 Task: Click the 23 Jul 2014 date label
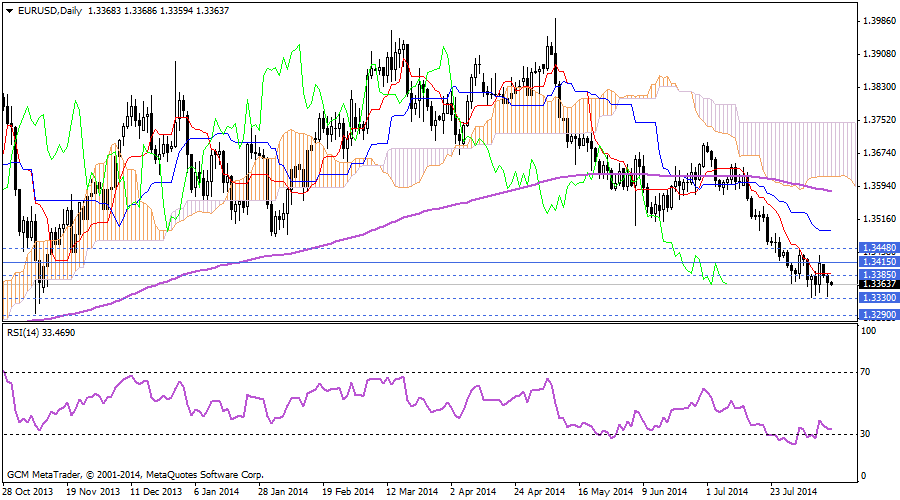(795, 492)
